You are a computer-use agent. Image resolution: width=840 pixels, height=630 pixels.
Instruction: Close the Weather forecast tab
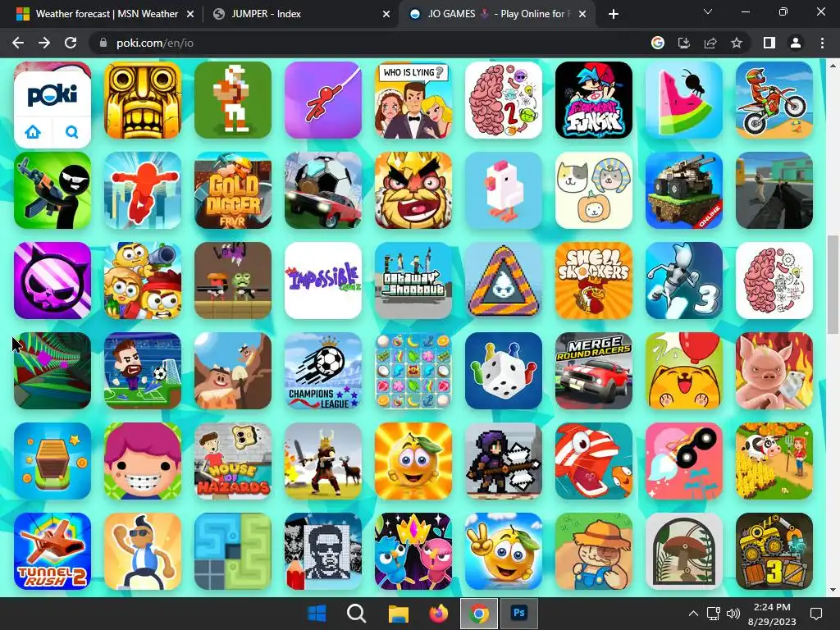tap(190, 14)
